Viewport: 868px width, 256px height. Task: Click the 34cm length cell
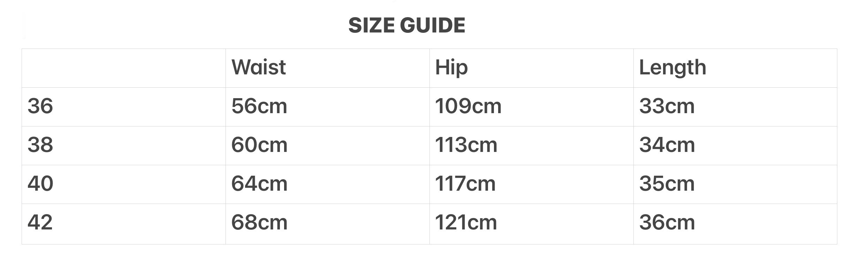667,145
